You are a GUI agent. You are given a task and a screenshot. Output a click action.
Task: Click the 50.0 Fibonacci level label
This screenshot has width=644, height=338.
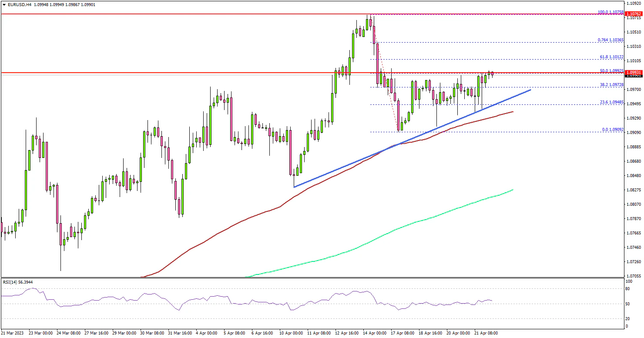611,70
